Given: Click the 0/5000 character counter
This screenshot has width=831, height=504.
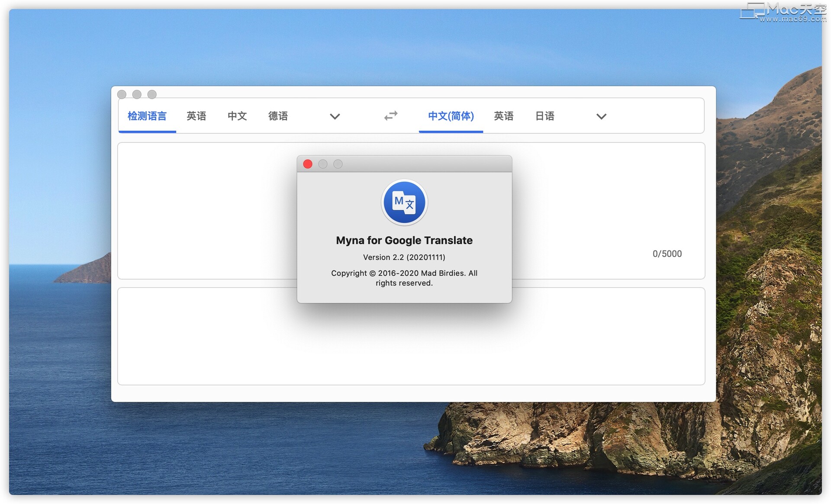Looking at the screenshot, I should click(x=667, y=254).
